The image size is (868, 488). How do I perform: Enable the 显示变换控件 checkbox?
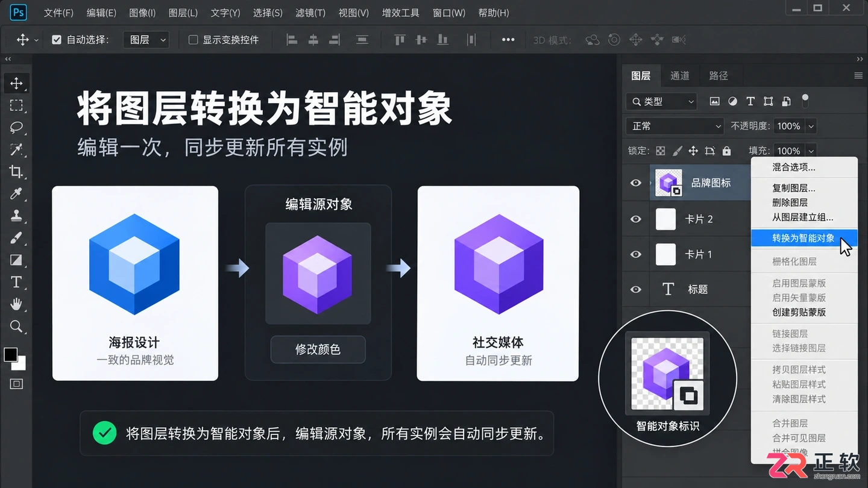[193, 40]
